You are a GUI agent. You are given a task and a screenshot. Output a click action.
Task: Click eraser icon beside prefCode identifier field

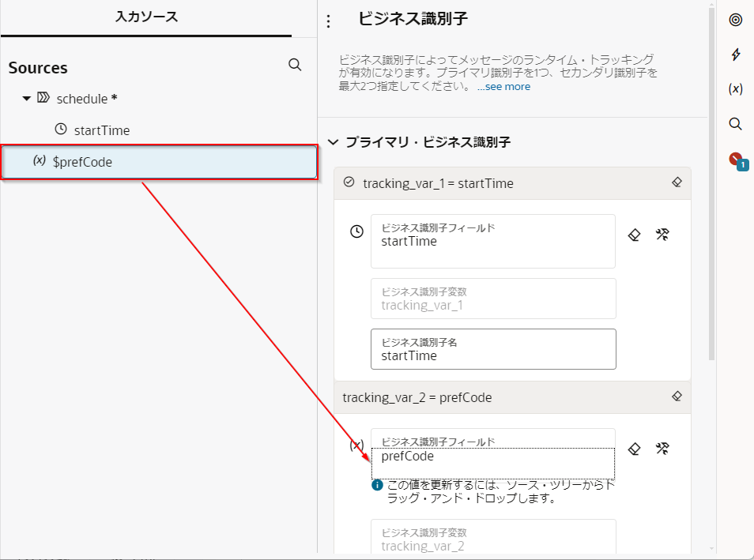click(x=633, y=449)
